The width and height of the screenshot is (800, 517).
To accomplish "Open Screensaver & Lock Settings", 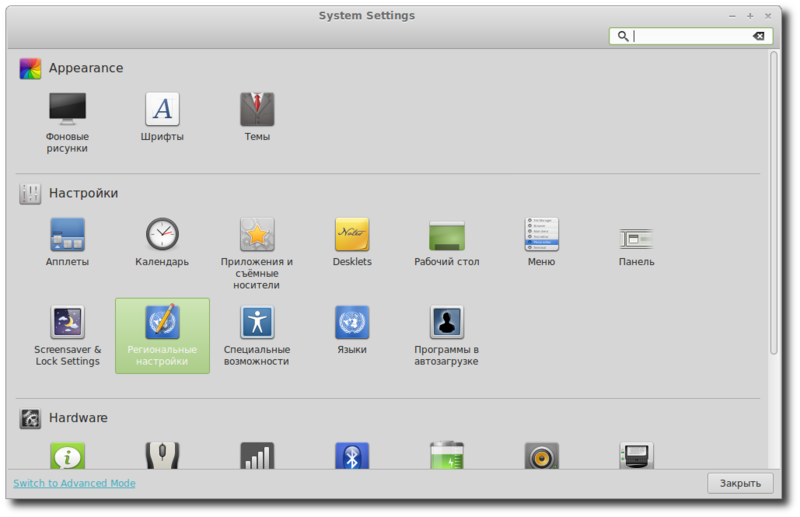I will pyautogui.click(x=67, y=336).
